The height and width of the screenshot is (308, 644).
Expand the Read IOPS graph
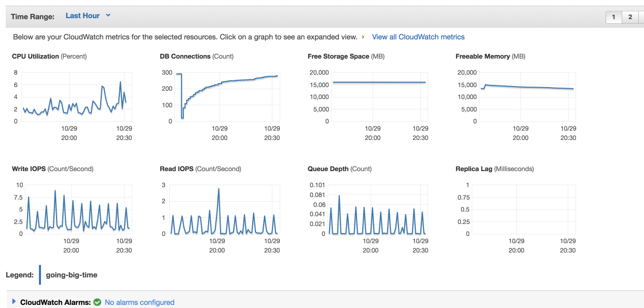224,209
